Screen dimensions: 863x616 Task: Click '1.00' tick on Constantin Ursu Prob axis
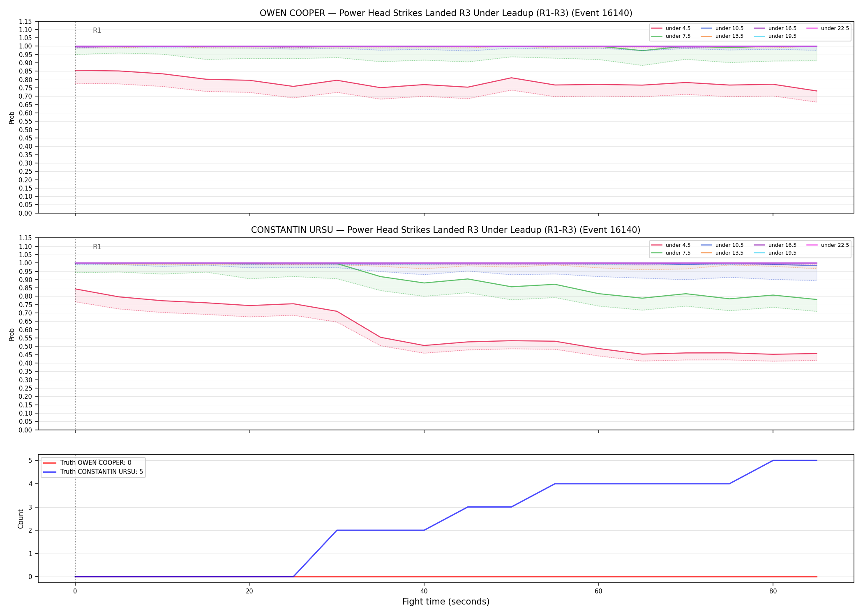25,263
